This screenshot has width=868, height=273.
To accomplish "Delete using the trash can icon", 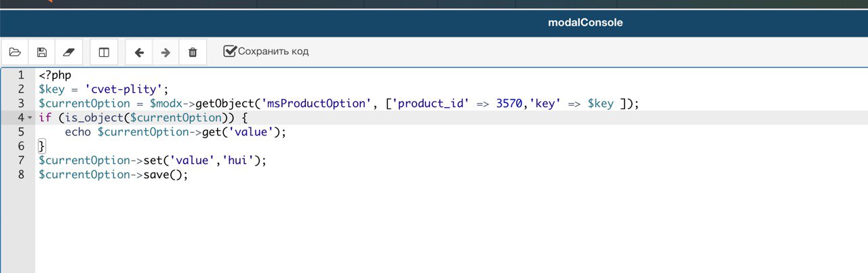I will click(193, 52).
